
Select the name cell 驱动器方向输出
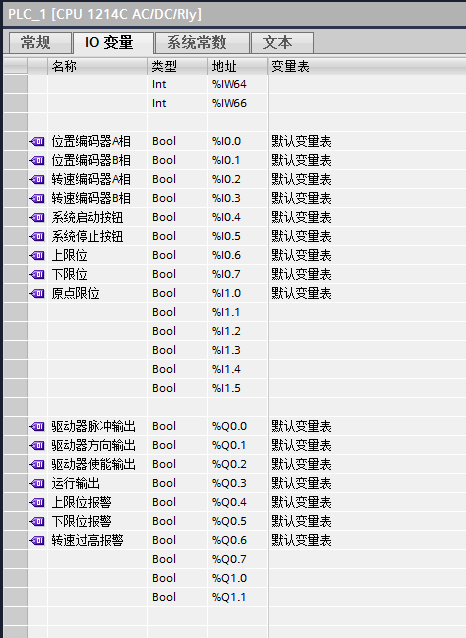click(x=97, y=446)
